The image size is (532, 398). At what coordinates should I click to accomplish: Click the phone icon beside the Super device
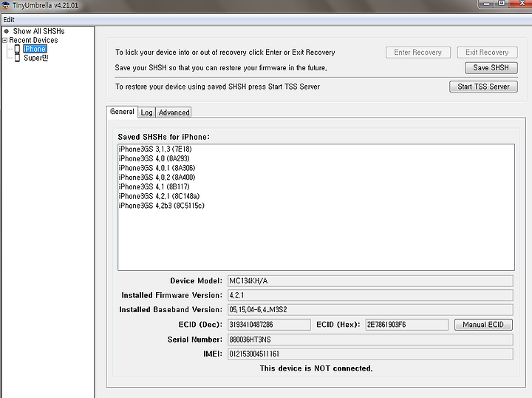click(x=17, y=58)
